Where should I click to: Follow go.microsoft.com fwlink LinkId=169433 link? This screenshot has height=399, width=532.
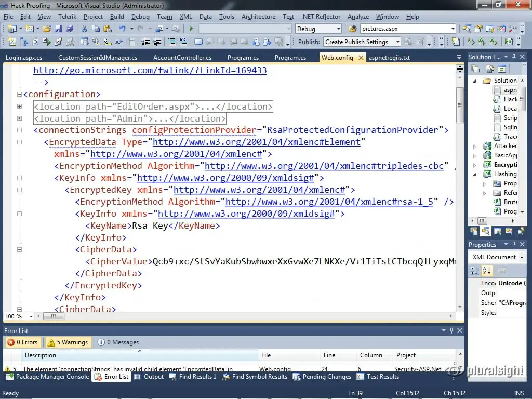coord(150,70)
